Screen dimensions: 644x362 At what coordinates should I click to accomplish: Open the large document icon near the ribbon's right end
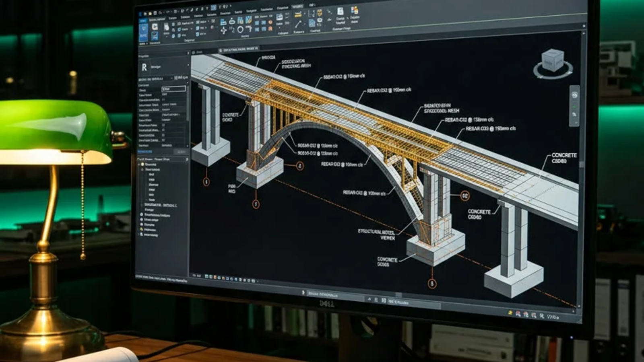(341, 11)
